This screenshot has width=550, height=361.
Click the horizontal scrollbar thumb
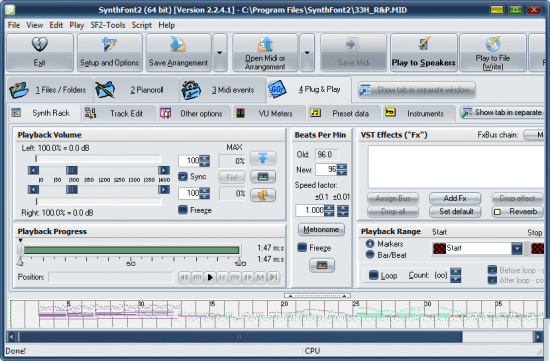[240, 337]
